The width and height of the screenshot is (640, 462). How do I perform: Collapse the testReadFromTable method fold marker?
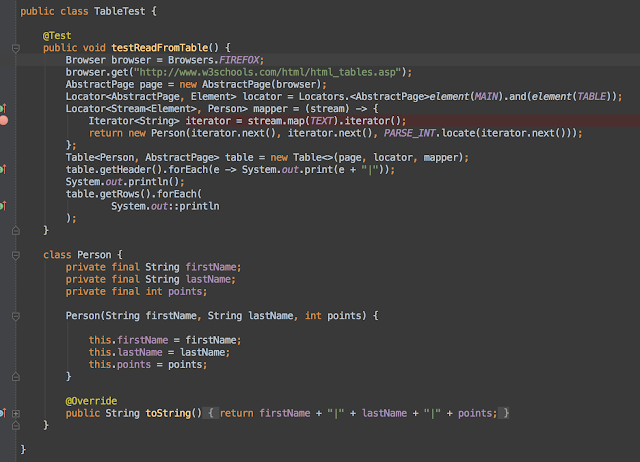click(x=16, y=48)
